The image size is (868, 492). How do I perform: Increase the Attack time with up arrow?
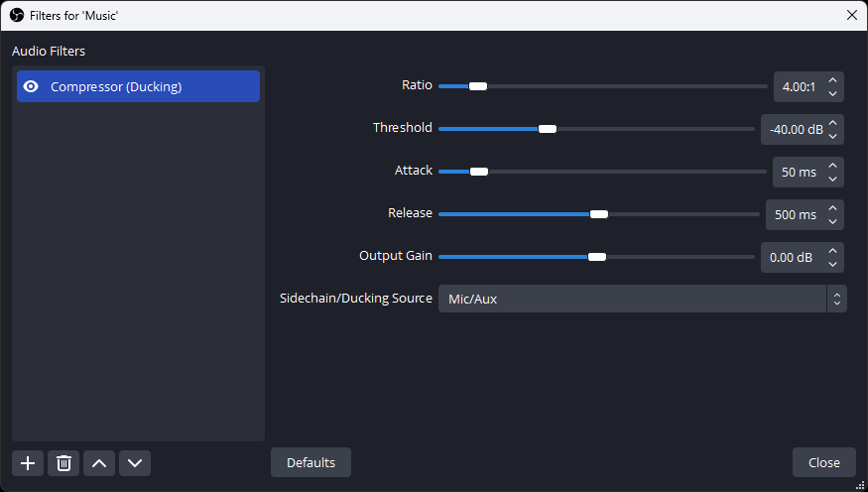tap(833, 166)
